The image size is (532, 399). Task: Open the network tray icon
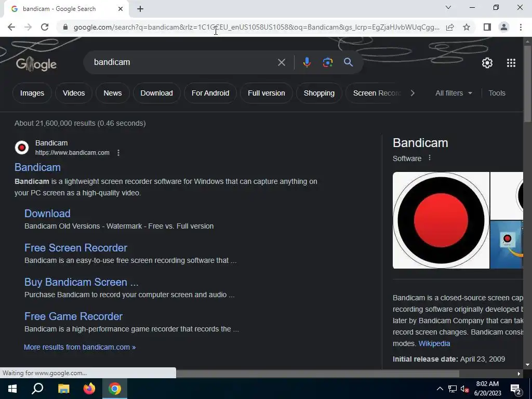tap(453, 389)
